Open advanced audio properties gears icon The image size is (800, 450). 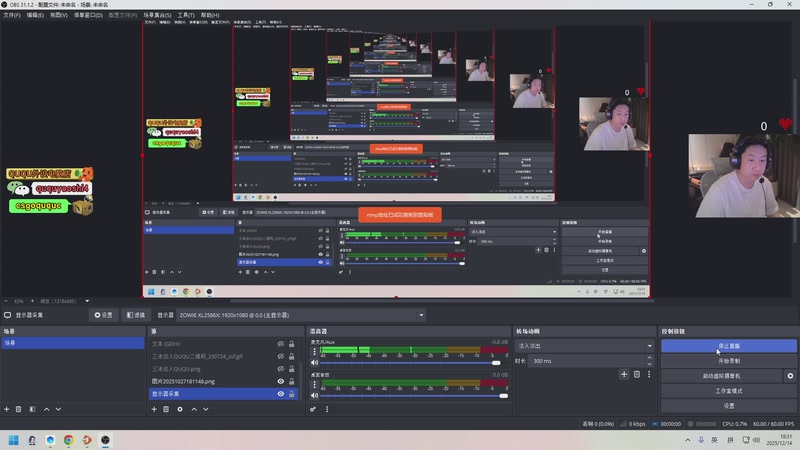(313, 409)
